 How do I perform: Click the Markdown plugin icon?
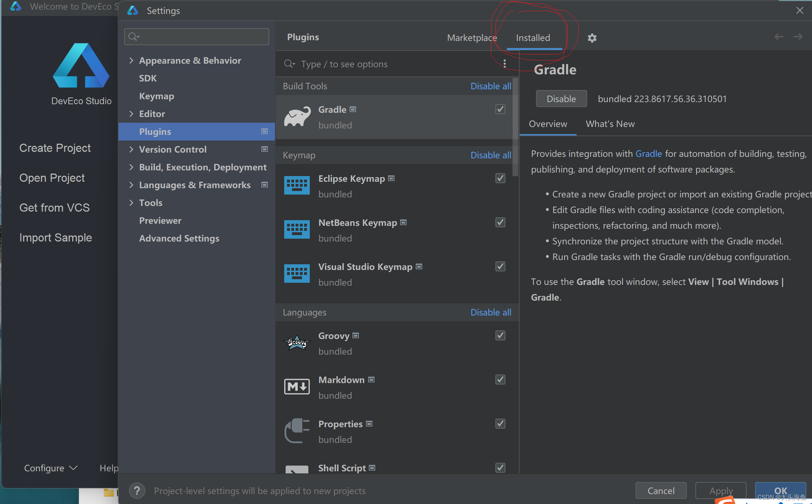(297, 387)
